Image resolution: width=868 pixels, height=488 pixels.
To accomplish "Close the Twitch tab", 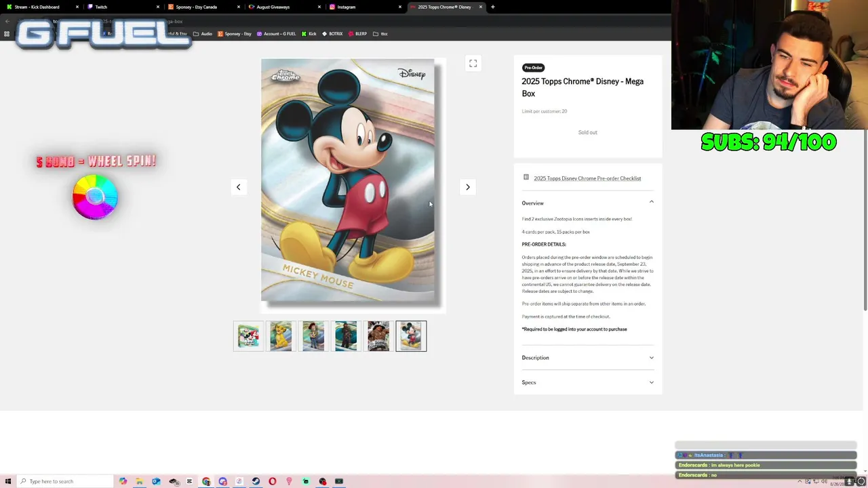I will point(158,7).
